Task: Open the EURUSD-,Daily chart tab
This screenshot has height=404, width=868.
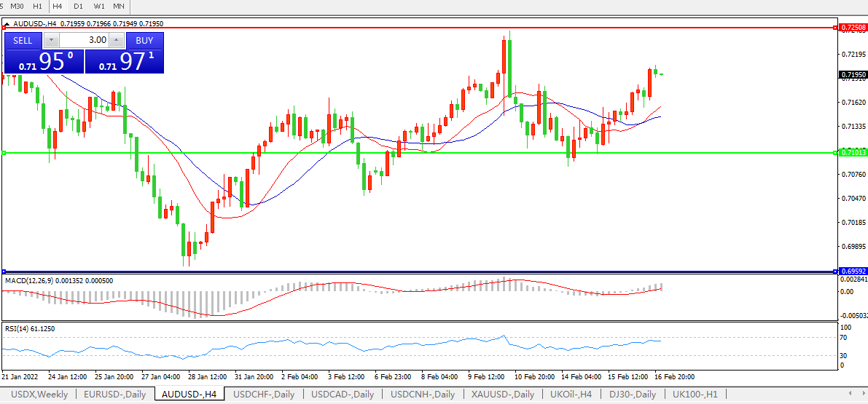Action: pyautogui.click(x=114, y=395)
